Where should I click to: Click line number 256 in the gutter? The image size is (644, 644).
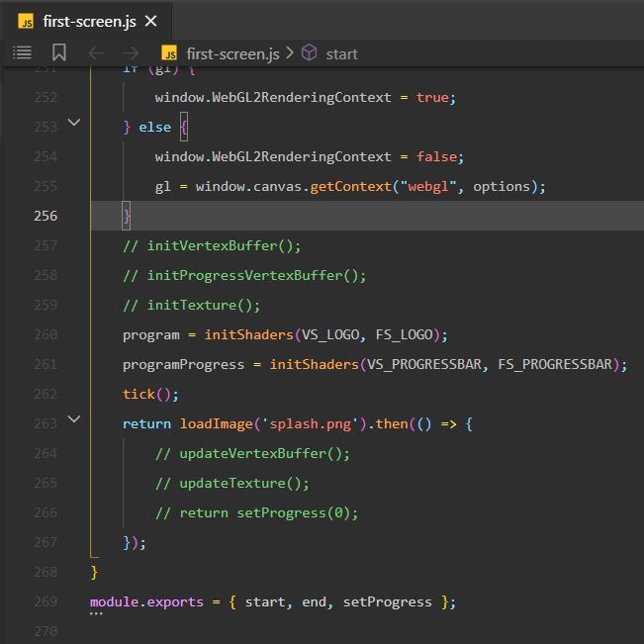pos(46,216)
